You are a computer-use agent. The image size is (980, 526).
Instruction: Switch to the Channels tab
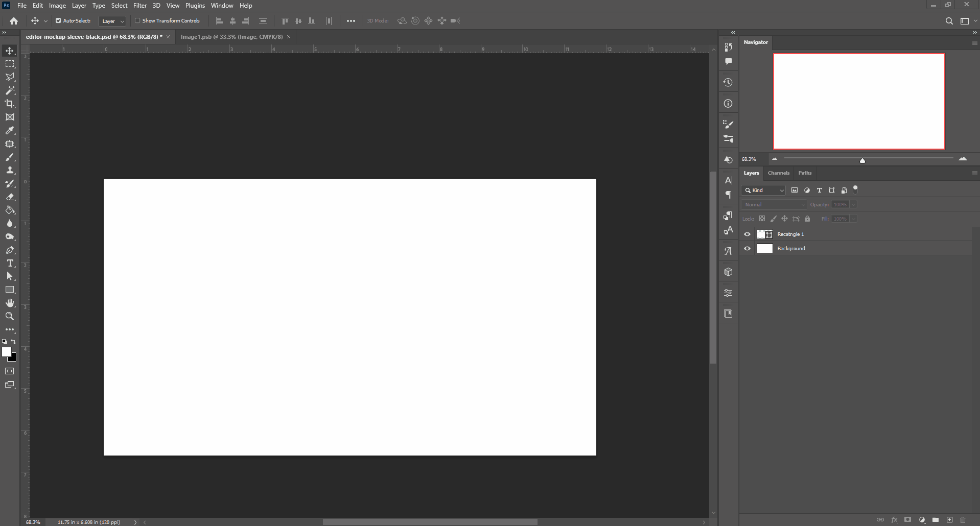(x=779, y=173)
